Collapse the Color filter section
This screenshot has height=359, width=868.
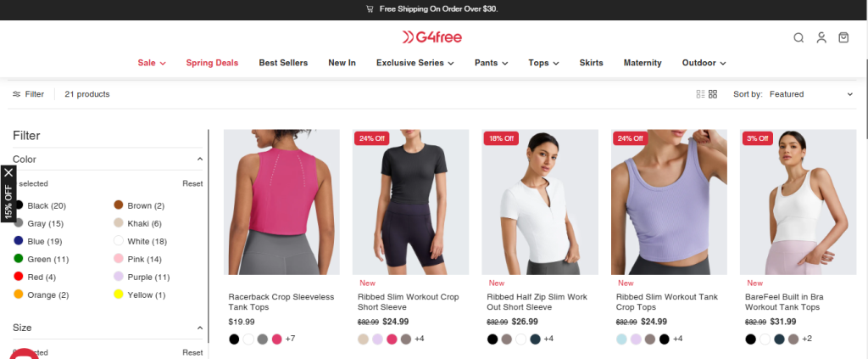pos(200,160)
